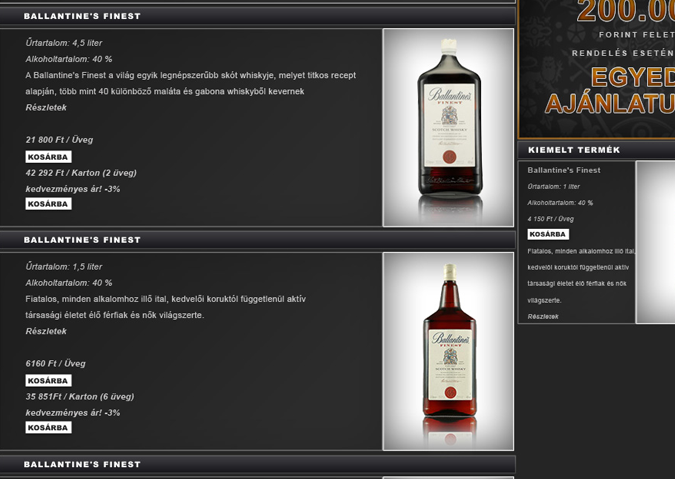Image resolution: width=675 pixels, height=479 pixels.
Task: Click the 21 800 Ft / Üveg price
Action: [59, 140]
